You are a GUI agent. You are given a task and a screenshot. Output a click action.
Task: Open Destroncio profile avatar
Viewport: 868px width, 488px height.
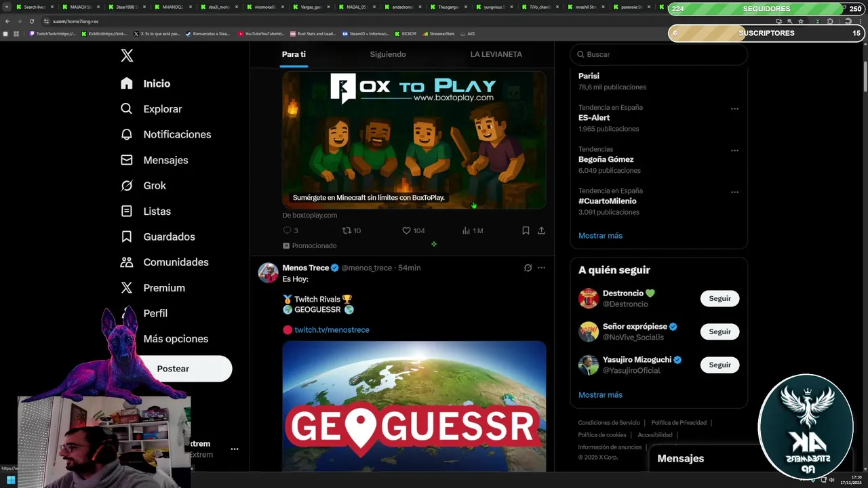pyautogui.click(x=589, y=298)
